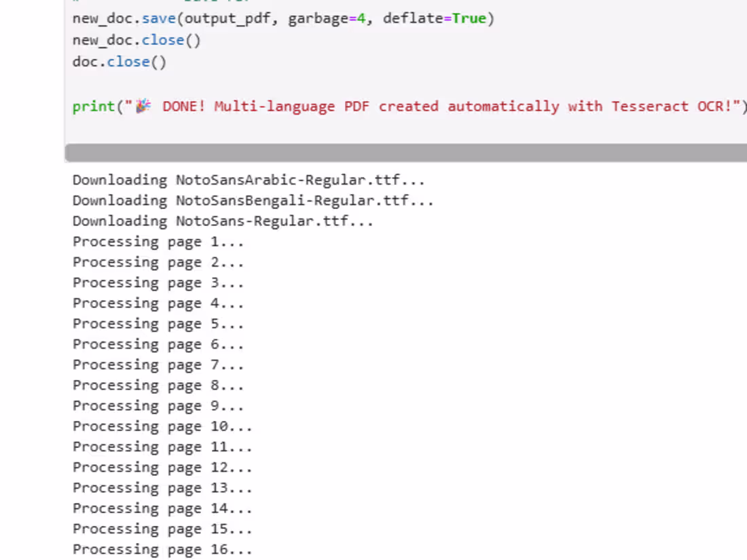This screenshot has width=747, height=560.
Task: Click output line 'Processing page 6...'
Action: (158, 345)
